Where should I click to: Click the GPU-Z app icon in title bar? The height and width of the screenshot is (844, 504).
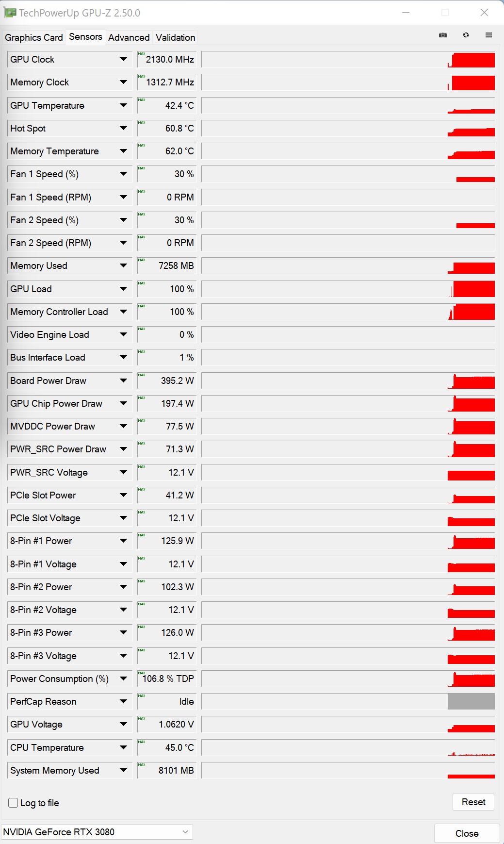[10, 13]
